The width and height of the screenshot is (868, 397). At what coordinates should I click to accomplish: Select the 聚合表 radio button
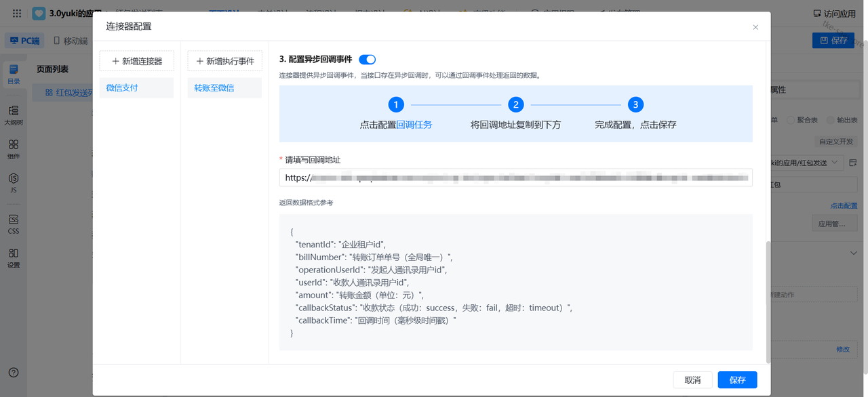(x=791, y=120)
